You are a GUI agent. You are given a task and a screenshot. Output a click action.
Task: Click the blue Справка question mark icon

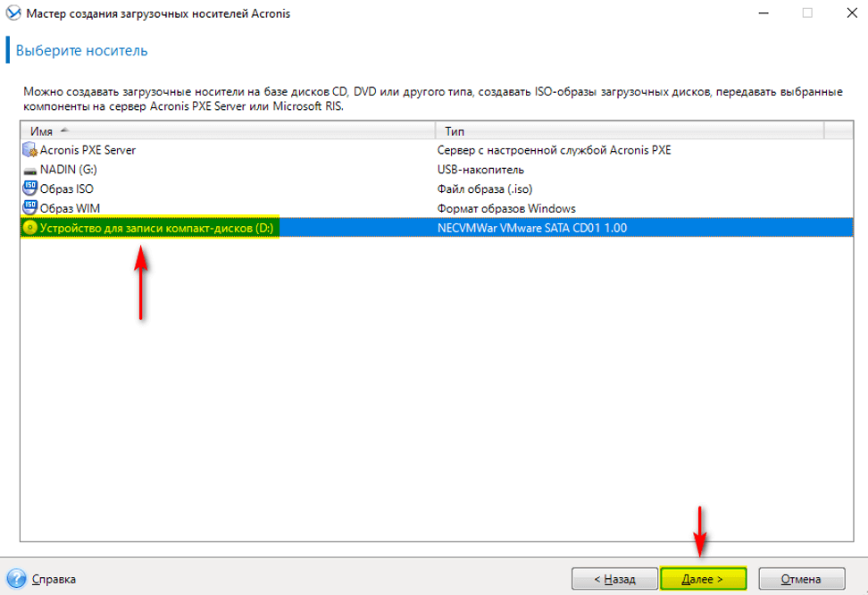(17, 579)
